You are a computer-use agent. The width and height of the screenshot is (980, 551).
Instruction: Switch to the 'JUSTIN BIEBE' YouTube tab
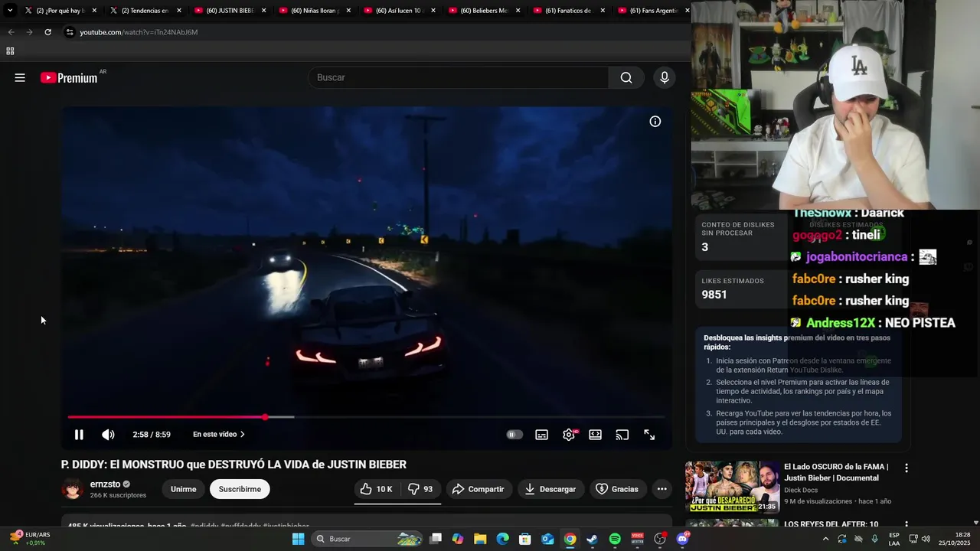tap(228, 11)
